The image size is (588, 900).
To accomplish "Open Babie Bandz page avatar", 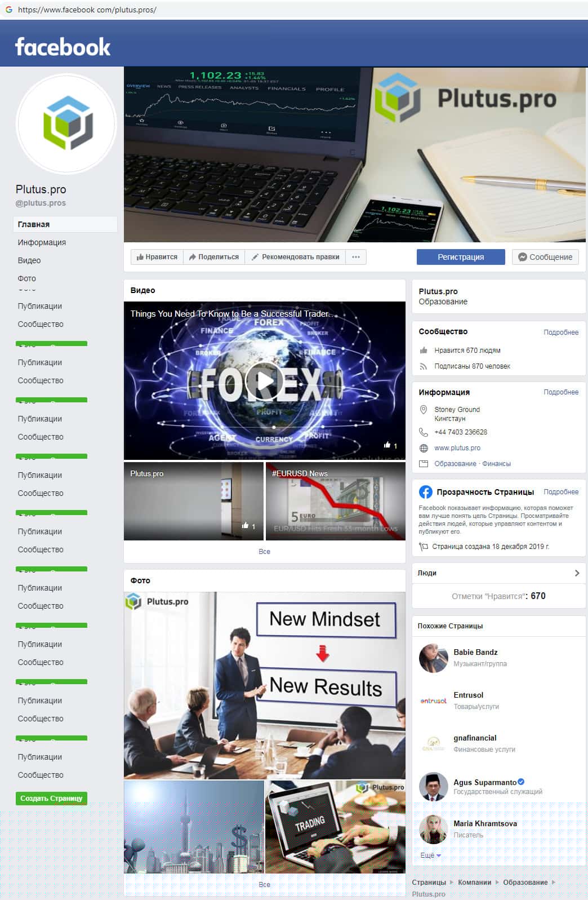I will coord(434,658).
